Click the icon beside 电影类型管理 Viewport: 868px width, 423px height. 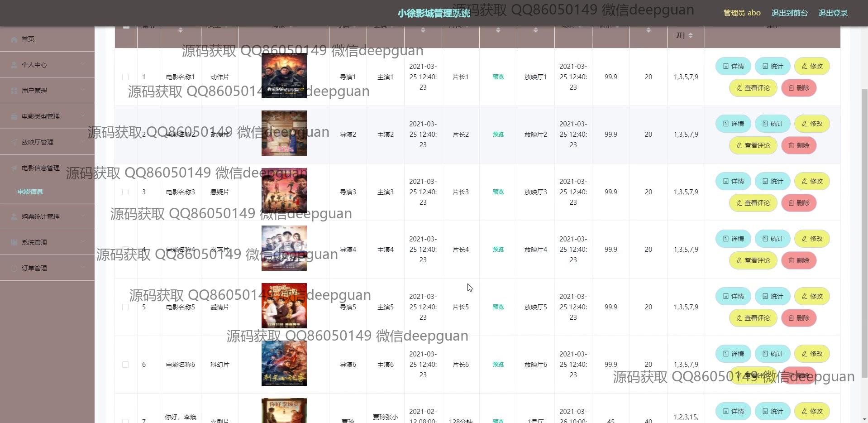[x=14, y=116]
